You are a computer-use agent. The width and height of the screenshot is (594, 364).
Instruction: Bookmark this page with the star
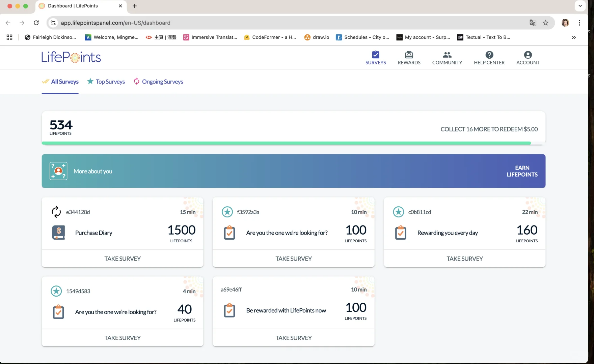(546, 23)
